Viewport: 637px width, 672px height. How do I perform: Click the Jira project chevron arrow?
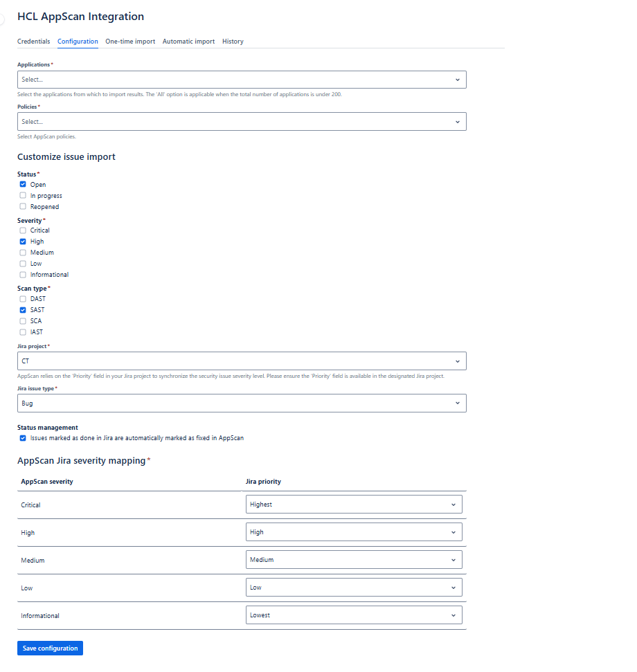point(458,362)
